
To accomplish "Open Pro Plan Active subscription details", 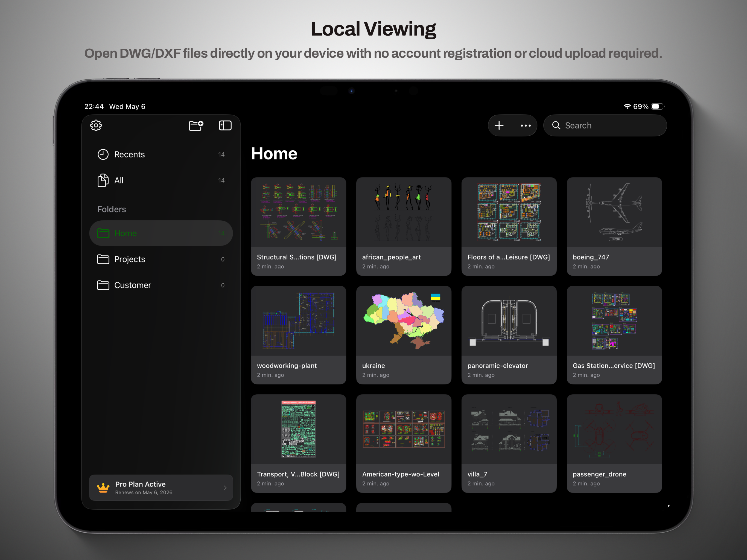I will tap(161, 487).
